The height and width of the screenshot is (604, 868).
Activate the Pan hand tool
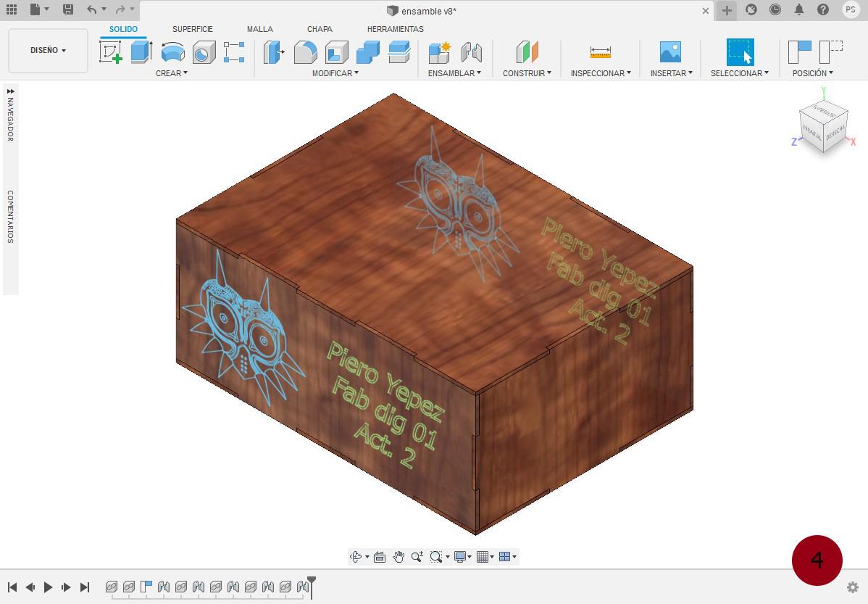[398, 557]
